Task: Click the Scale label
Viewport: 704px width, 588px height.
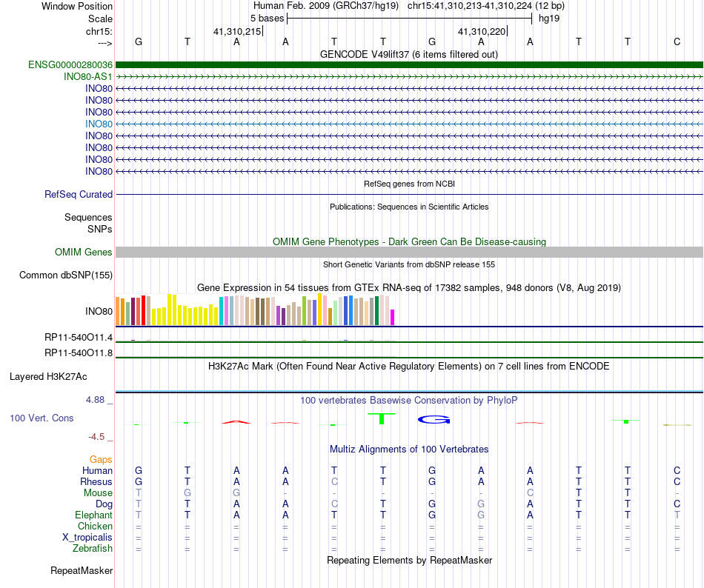Action: (x=100, y=19)
